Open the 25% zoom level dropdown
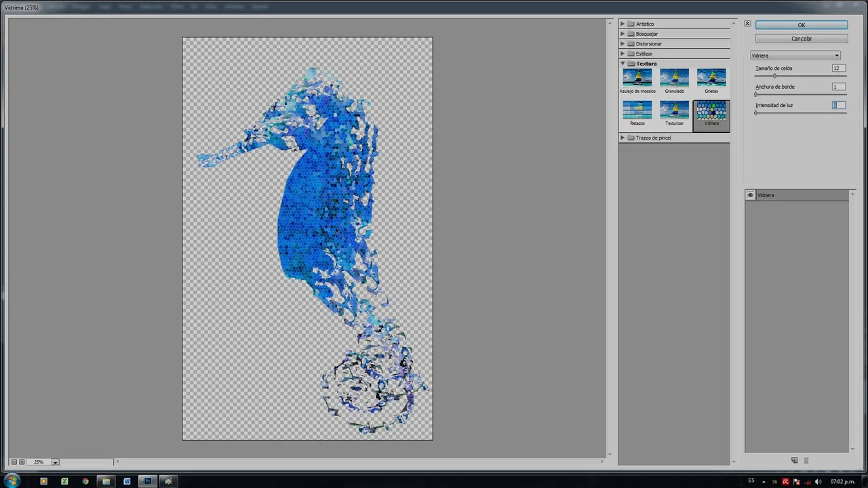 [x=55, y=462]
